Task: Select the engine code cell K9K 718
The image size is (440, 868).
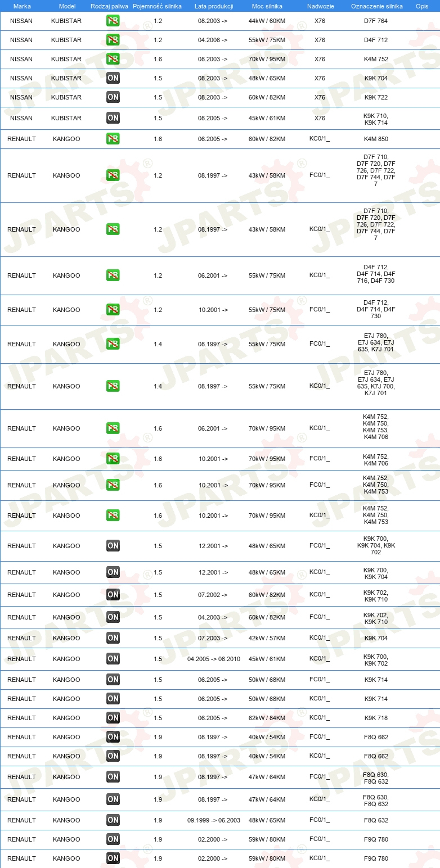Action: (x=376, y=718)
